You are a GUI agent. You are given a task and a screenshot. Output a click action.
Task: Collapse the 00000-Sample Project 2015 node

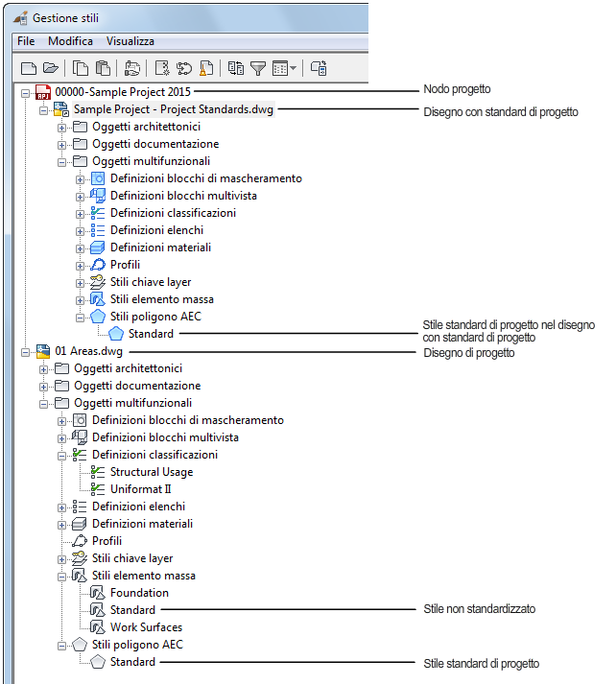pyautogui.click(x=25, y=93)
